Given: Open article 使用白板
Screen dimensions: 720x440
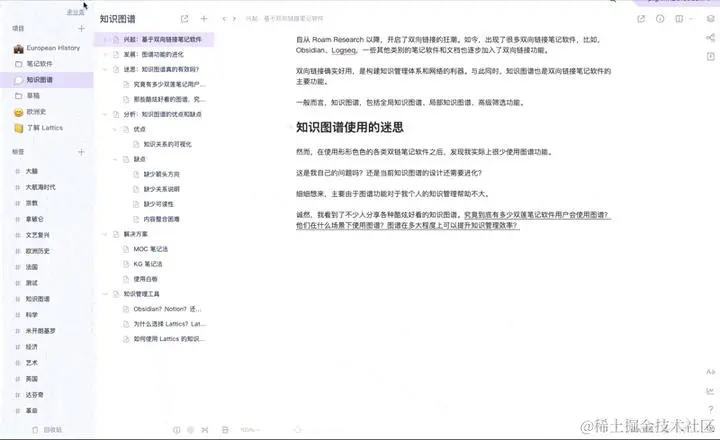Looking at the screenshot, I should tap(146, 279).
